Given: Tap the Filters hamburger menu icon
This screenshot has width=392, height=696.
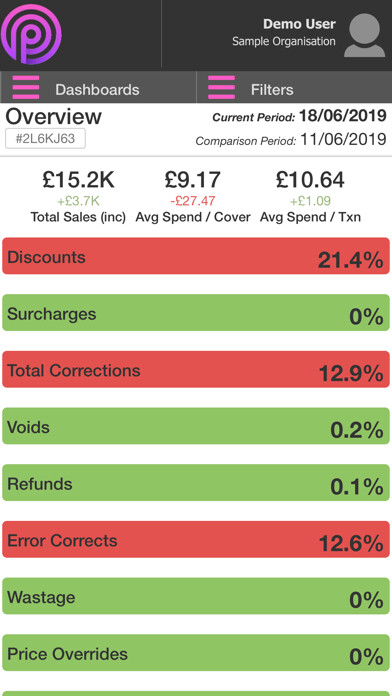Looking at the screenshot, I should tap(221, 87).
